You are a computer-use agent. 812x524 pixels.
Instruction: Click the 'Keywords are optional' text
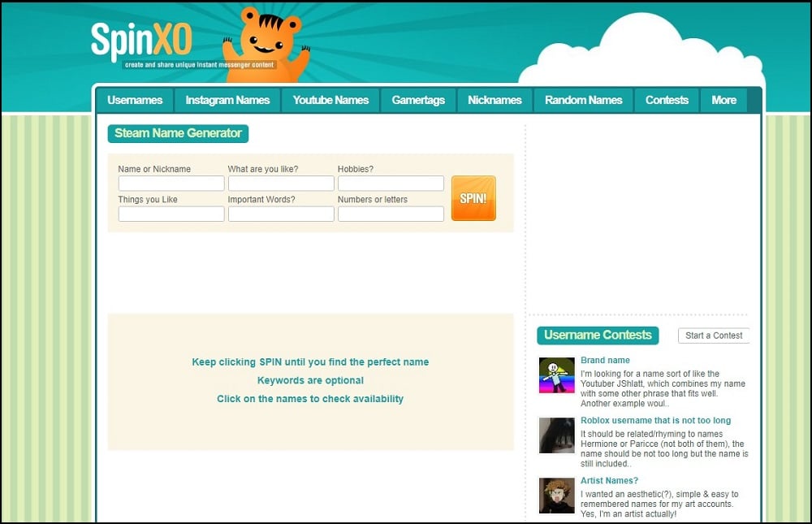(310, 380)
